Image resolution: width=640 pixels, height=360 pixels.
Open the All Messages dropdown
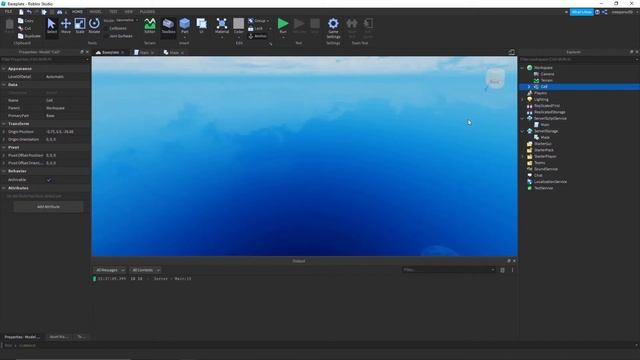[110, 270]
